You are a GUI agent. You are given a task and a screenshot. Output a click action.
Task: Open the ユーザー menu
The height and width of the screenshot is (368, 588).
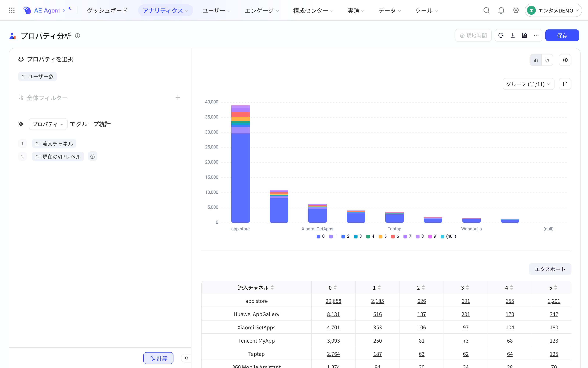tap(216, 10)
